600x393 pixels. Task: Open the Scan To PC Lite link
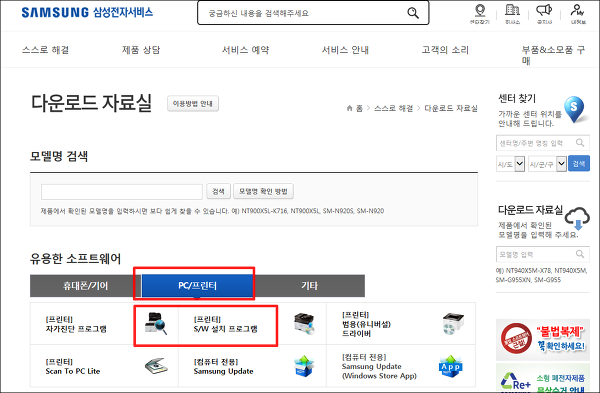pos(73,367)
